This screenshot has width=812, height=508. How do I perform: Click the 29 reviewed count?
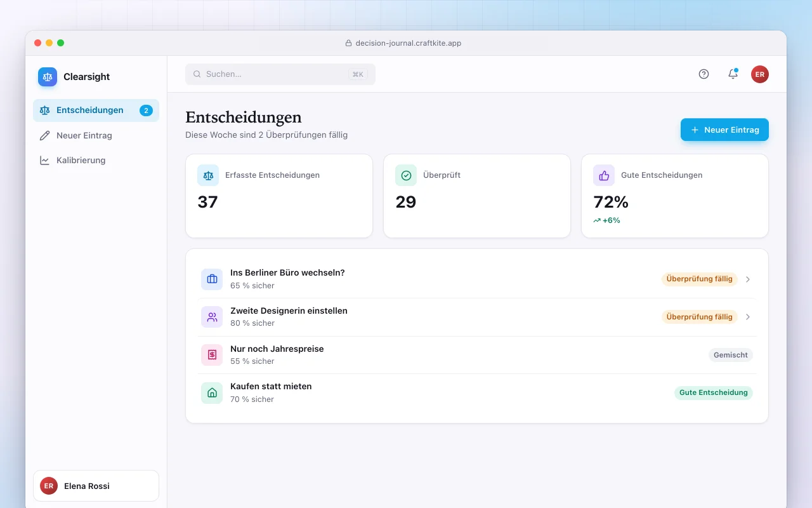coord(406,202)
